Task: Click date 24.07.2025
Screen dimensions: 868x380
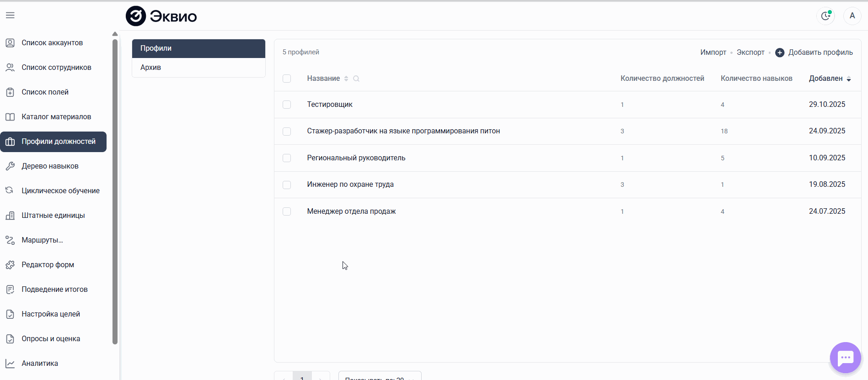Action: [827, 211]
